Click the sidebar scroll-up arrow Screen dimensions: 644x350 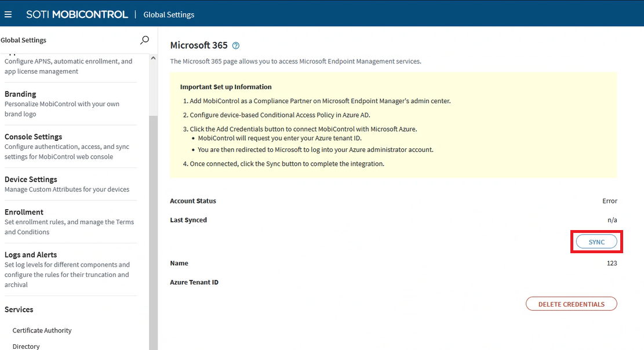pyautogui.click(x=153, y=59)
